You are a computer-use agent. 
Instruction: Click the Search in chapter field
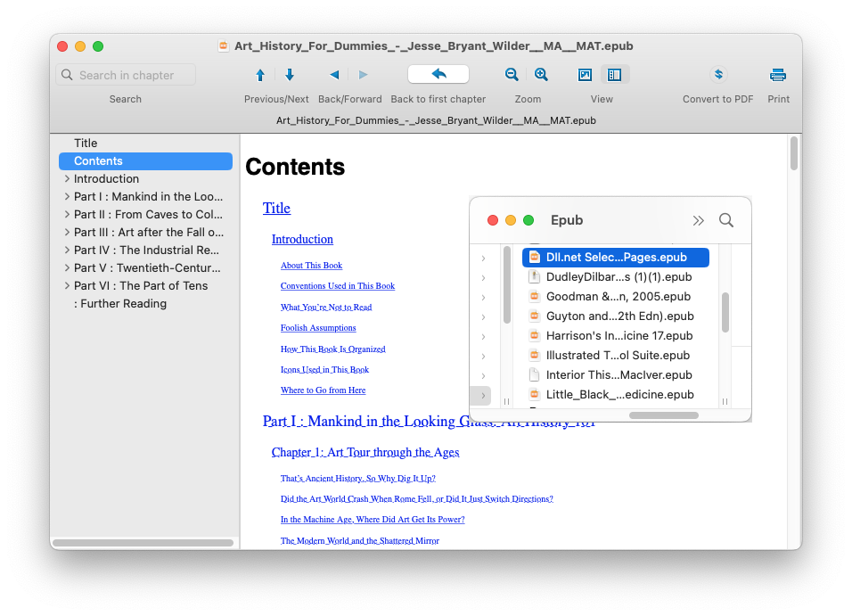pyautogui.click(x=126, y=75)
